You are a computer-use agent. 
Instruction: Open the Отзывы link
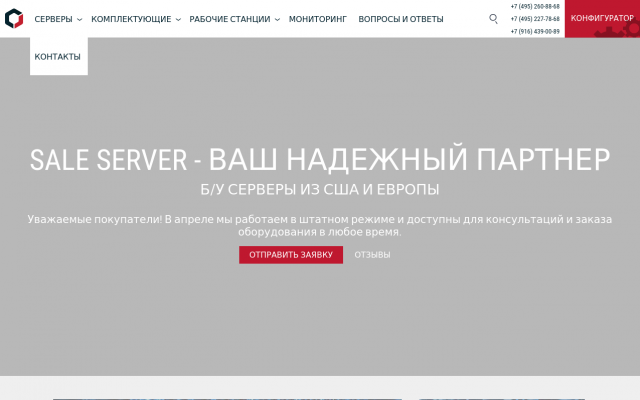372,255
